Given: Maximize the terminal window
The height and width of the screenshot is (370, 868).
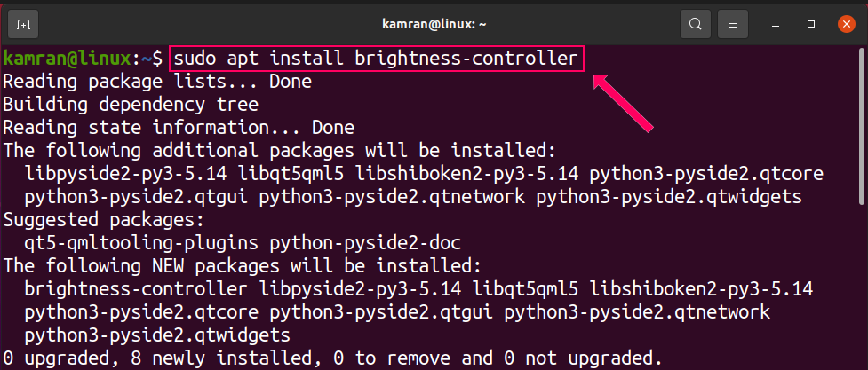Looking at the screenshot, I should (x=810, y=23).
